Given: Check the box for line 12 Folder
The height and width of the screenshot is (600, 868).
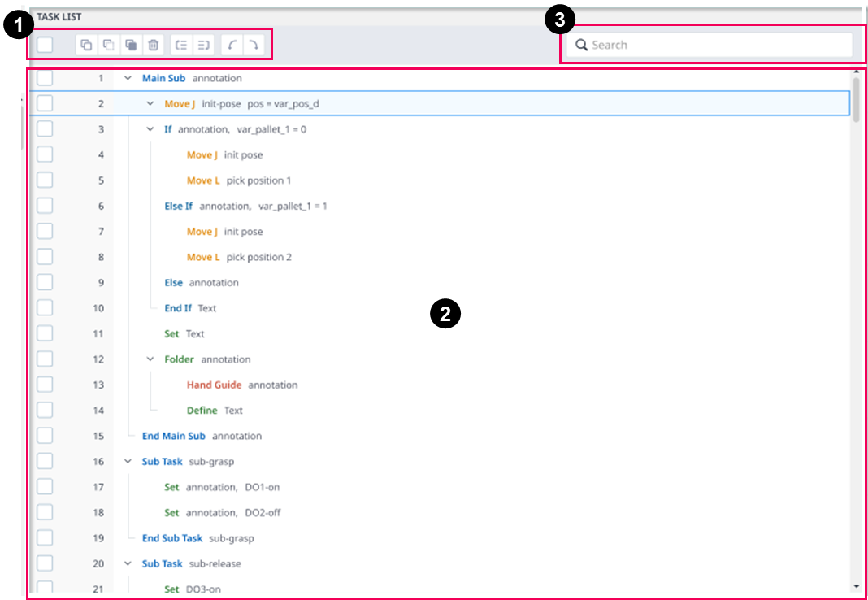Looking at the screenshot, I should pos(44,359).
